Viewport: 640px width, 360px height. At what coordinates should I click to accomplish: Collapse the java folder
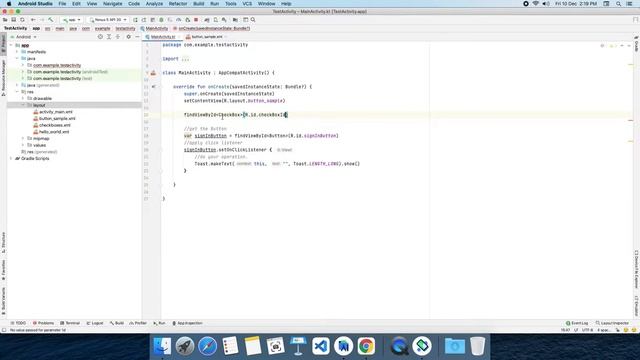[x=17, y=58]
